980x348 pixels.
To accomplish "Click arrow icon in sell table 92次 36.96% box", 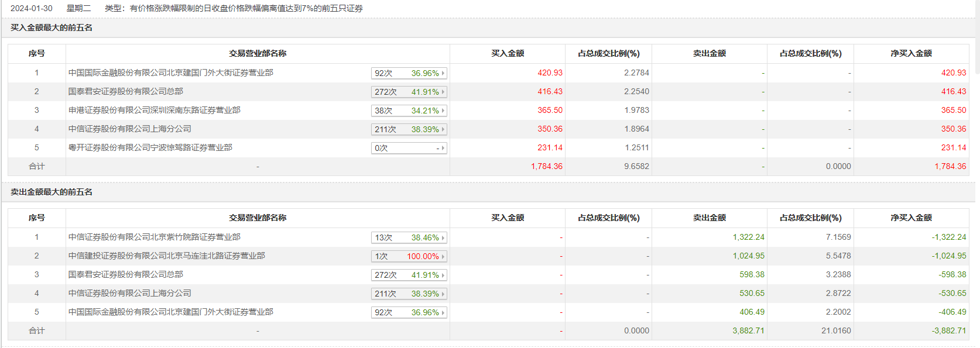I will pos(443,312).
